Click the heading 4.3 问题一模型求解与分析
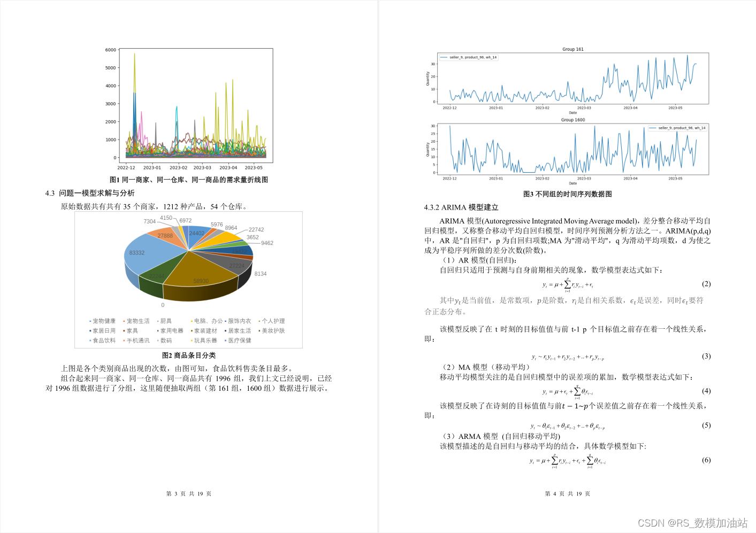Viewport: 756px width, 533px height. [90, 193]
